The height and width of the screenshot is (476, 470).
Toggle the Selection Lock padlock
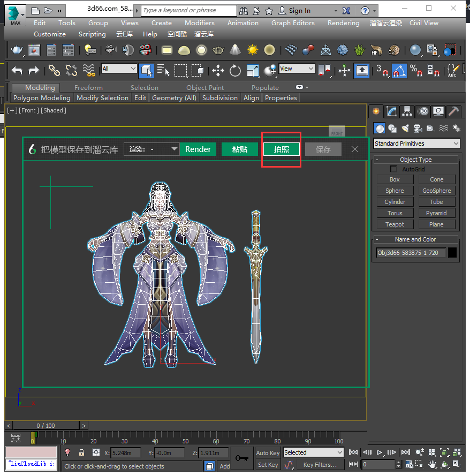coord(81,452)
